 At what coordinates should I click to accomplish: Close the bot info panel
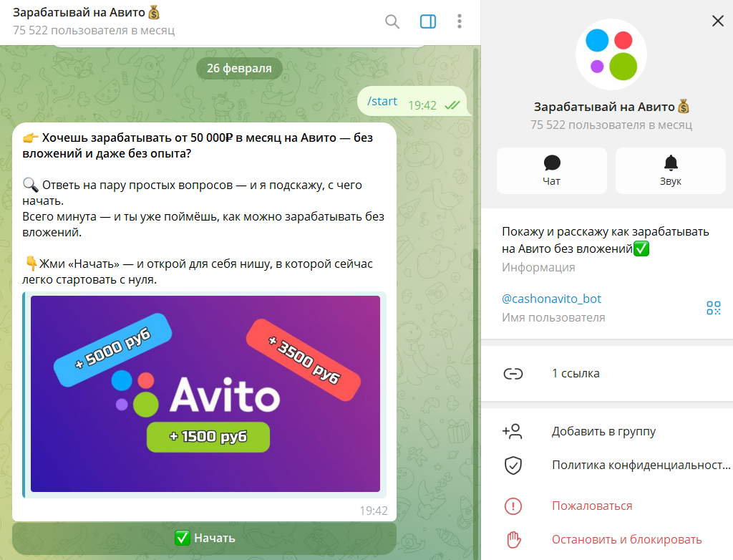pyautogui.click(x=718, y=21)
